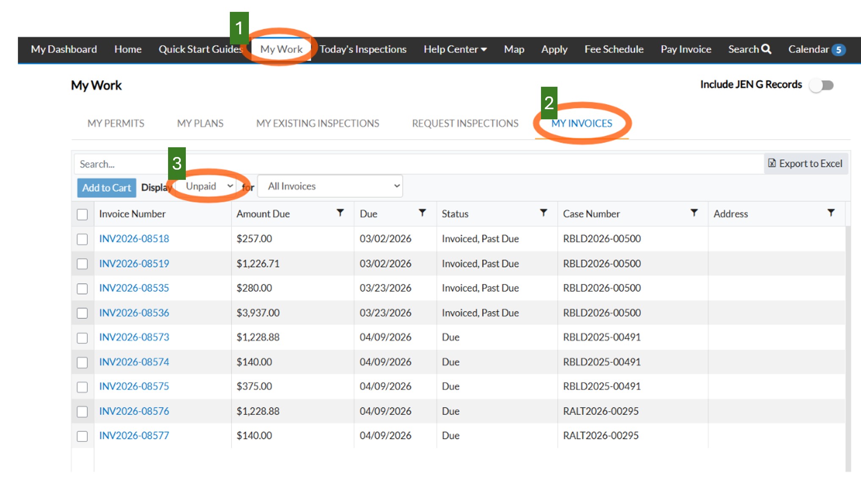Tick the select-all checkbox in header
This screenshot has height=504, width=861.
[82, 215]
